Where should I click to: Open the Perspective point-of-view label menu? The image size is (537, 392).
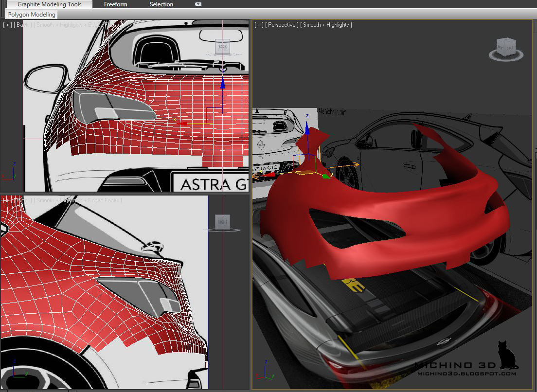[282, 25]
